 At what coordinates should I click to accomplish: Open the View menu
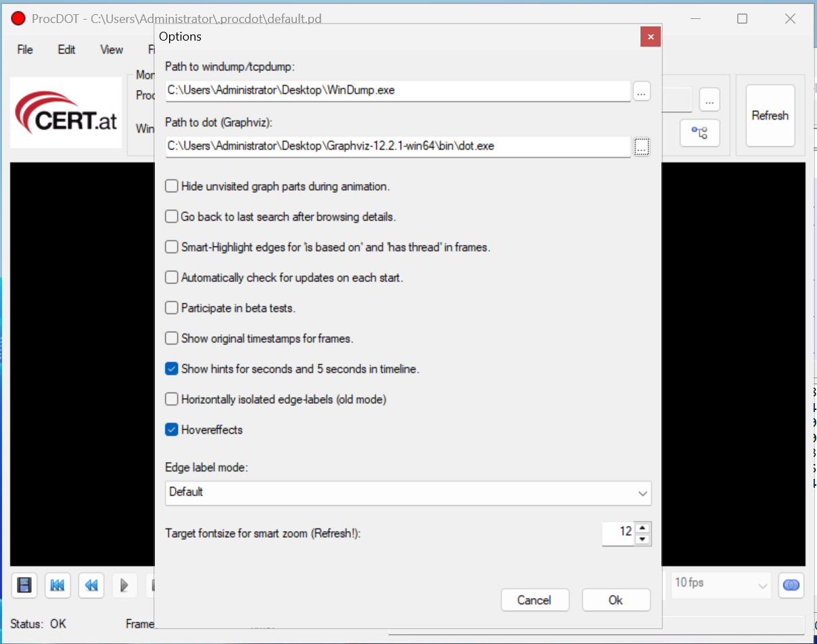tap(112, 49)
